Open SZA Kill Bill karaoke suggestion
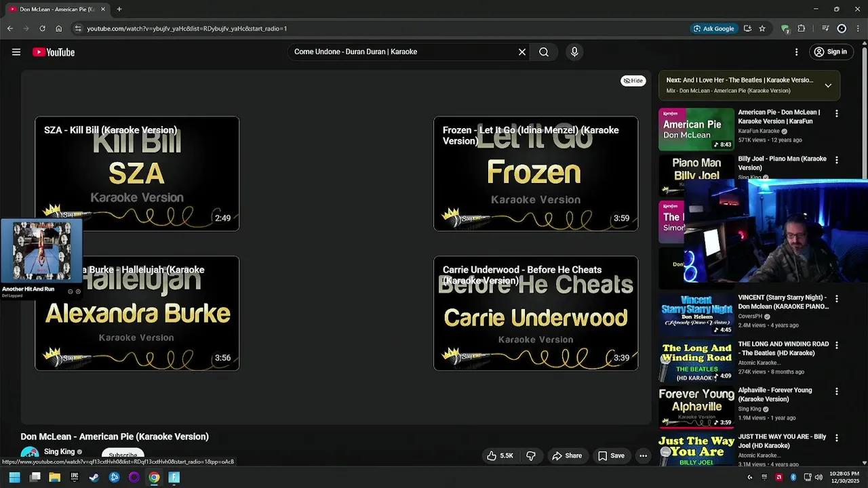Screen dimensions: 868x488 137,174
